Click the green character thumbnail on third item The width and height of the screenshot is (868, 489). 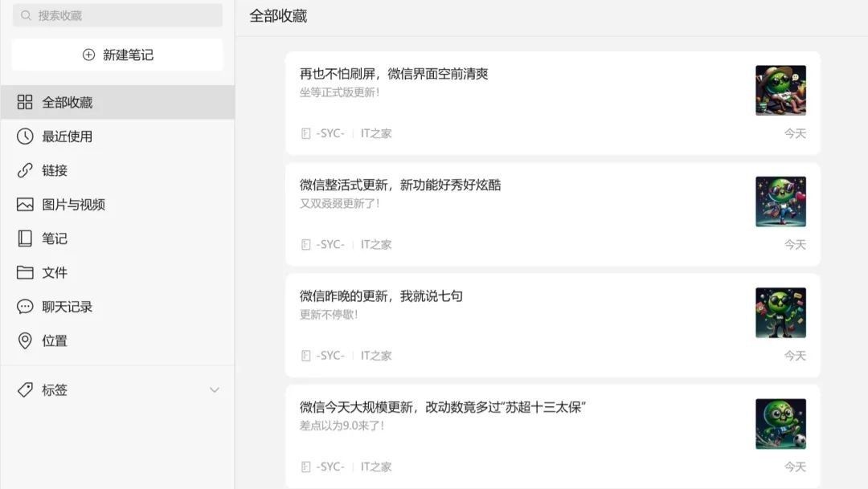780,312
